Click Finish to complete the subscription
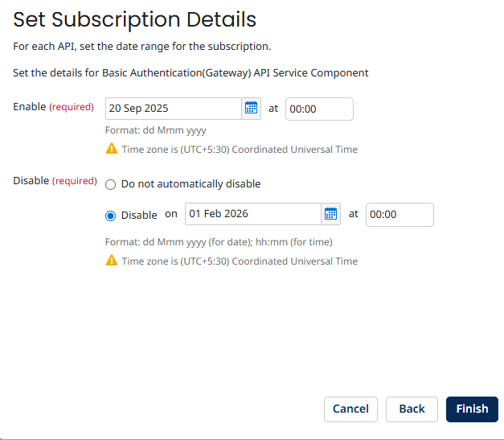 [x=472, y=409]
